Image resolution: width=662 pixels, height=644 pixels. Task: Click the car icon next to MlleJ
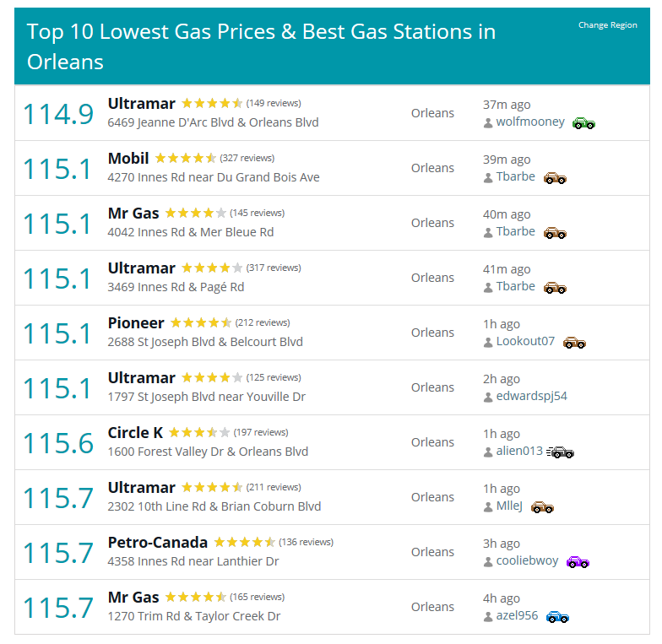coord(542,506)
